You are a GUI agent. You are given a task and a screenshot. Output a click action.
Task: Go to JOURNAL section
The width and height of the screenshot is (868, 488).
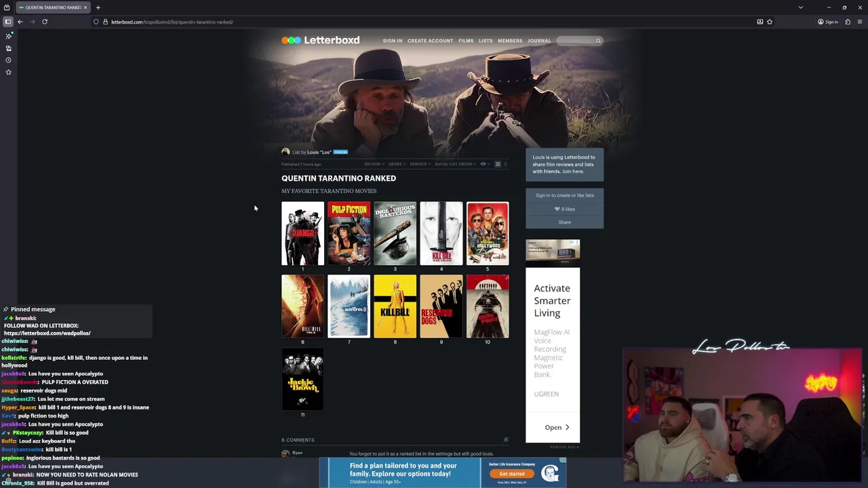coord(539,41)
